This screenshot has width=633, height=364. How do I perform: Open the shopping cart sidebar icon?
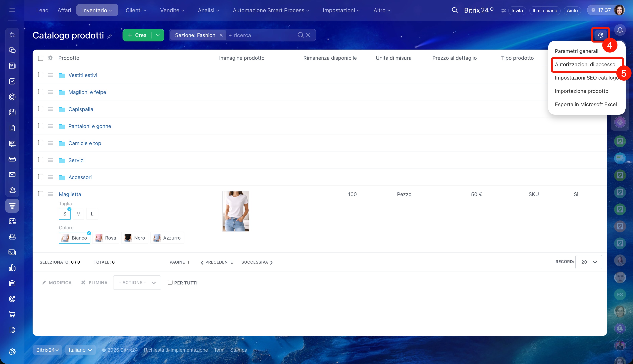[12, 314]
